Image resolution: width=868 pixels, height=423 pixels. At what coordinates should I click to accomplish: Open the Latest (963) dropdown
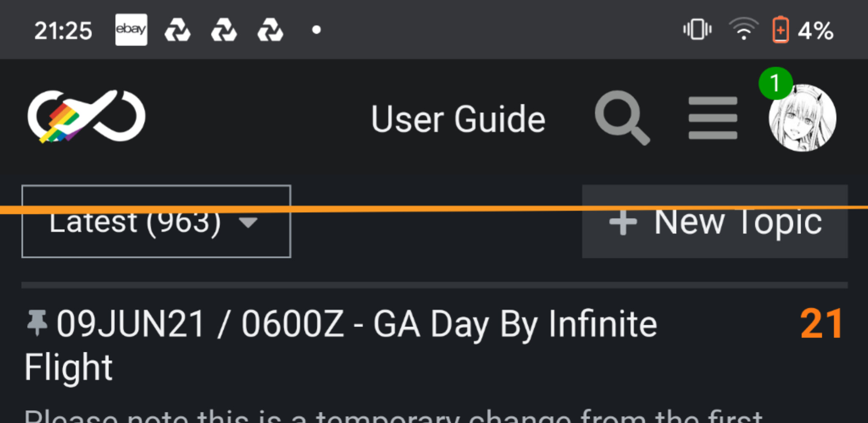pyautogui.click(x=156, y=222)
